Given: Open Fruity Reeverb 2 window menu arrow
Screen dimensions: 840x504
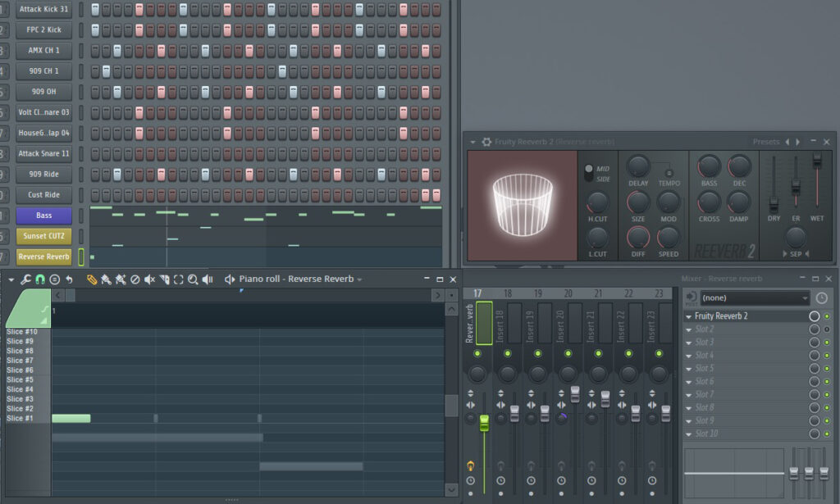Looking at the screenshot, I should tap(473, 142).
